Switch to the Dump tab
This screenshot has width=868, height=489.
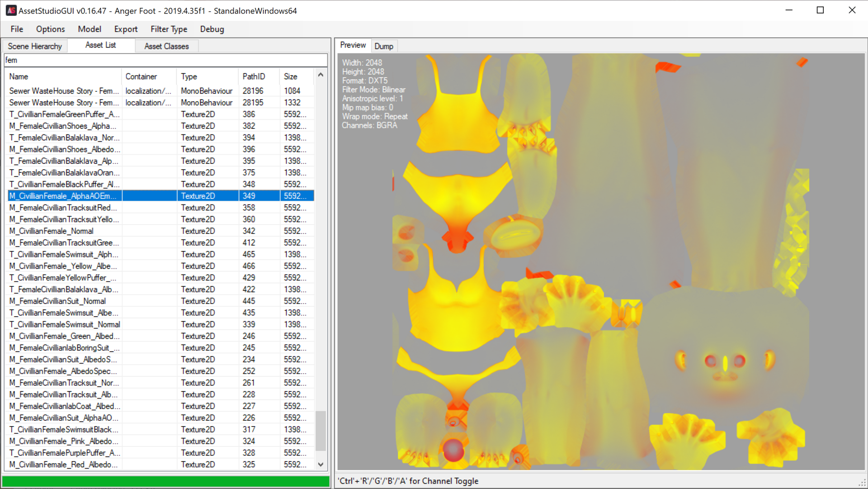pyautogui.click(x=383, y=46)
